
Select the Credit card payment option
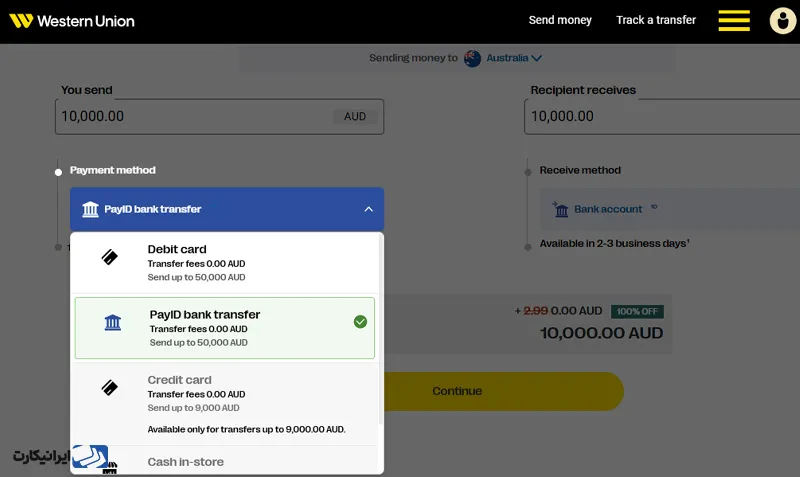(x=224, y=404)
